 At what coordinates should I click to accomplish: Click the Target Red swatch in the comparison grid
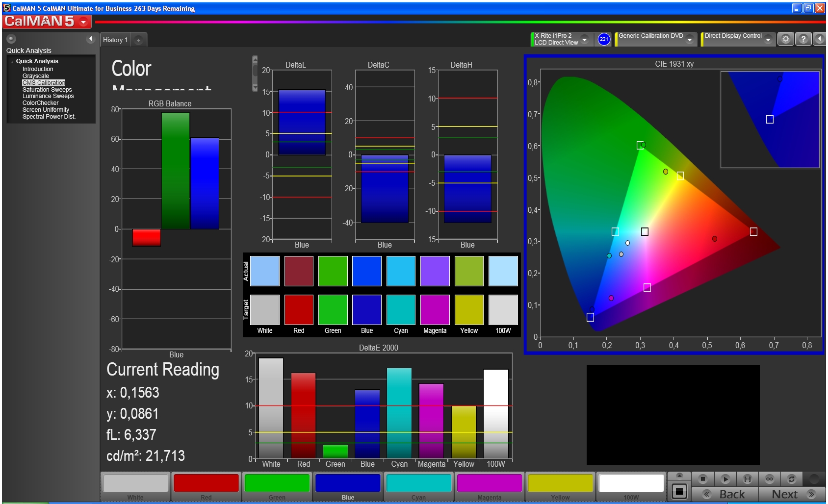(299, 310)
